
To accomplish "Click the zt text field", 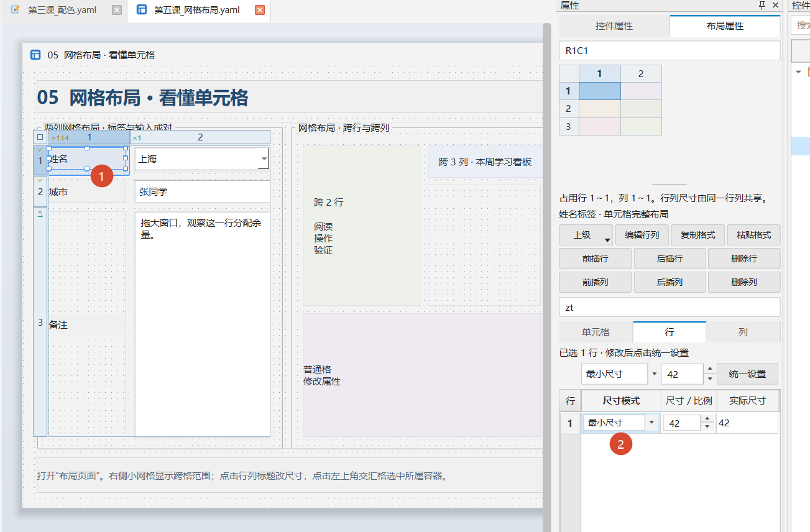I will click(x=670, y=307).
